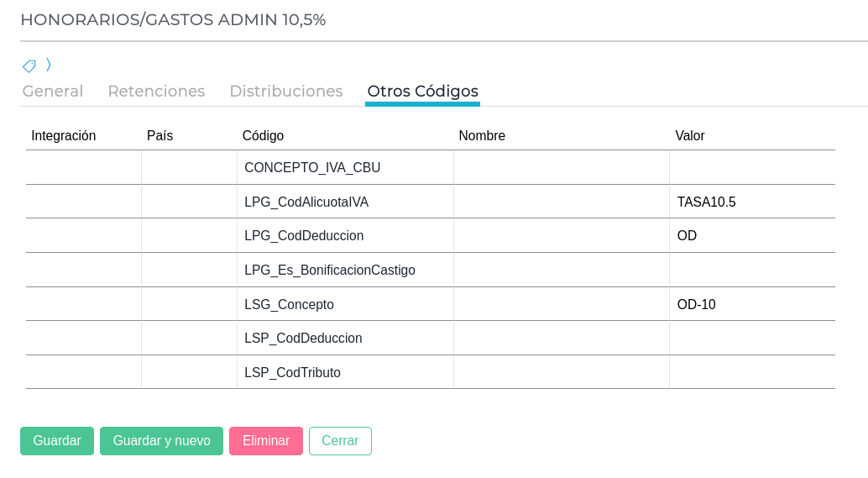Edit the TASA10.5 value field

pos(751,202)
